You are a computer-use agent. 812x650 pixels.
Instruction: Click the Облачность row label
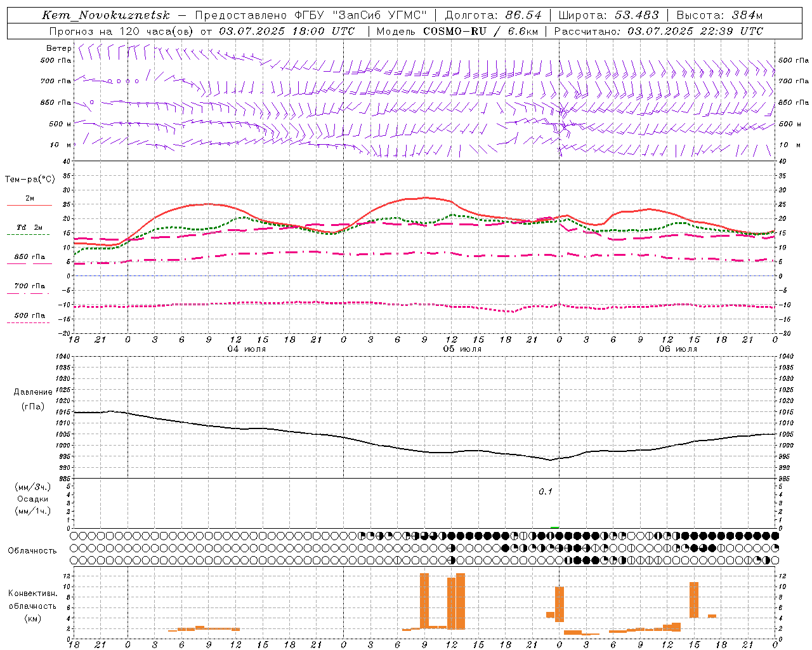32,550
